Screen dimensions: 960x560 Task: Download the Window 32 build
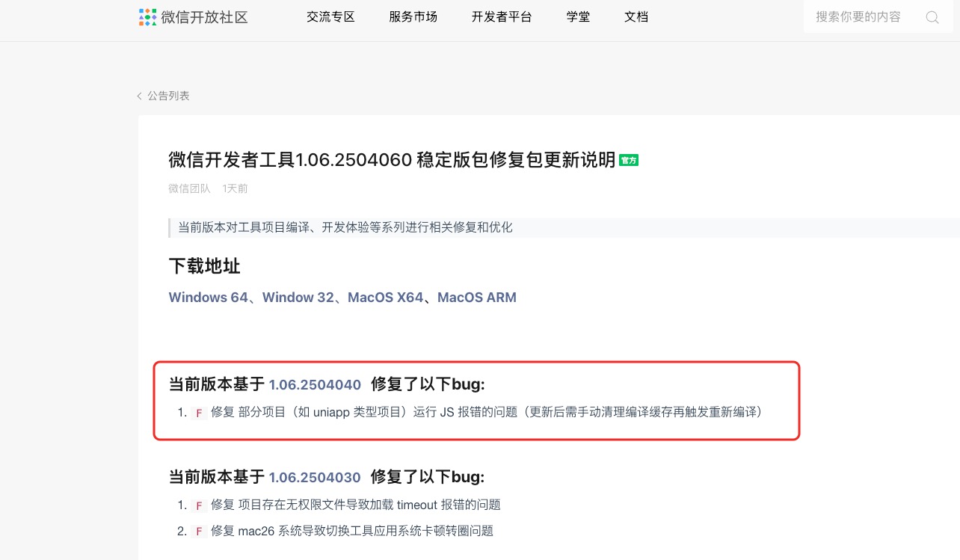pyautogui.click(x=298, y=298)
